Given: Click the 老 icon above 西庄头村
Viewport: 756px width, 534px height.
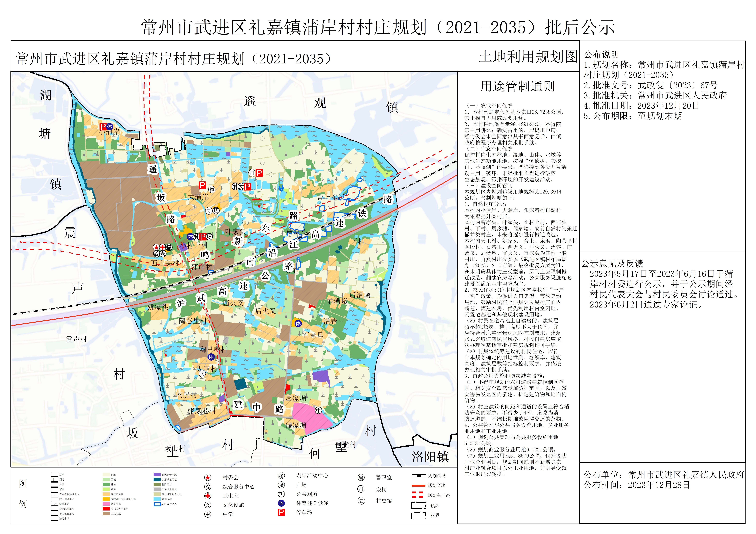Looking at the screenshot, I should pyautogui.click(x=163, y=254).
